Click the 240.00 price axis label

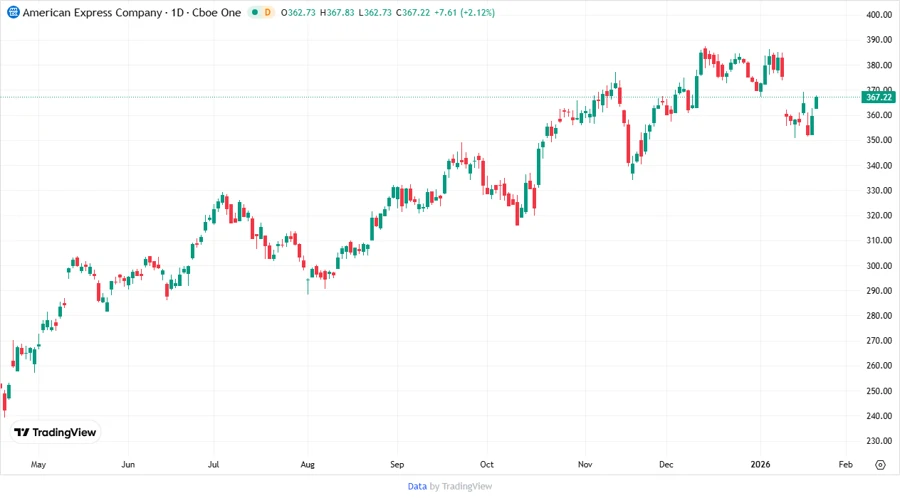coord(879,416)
